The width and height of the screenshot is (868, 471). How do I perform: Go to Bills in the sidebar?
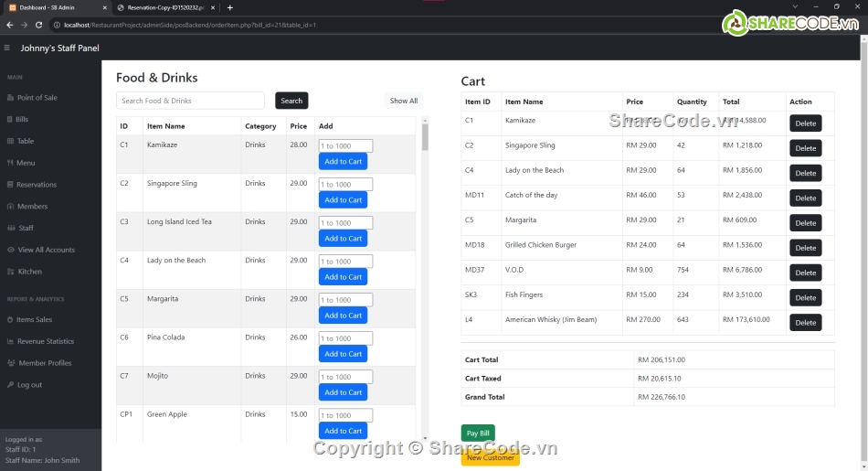click(x=22, y=120)
